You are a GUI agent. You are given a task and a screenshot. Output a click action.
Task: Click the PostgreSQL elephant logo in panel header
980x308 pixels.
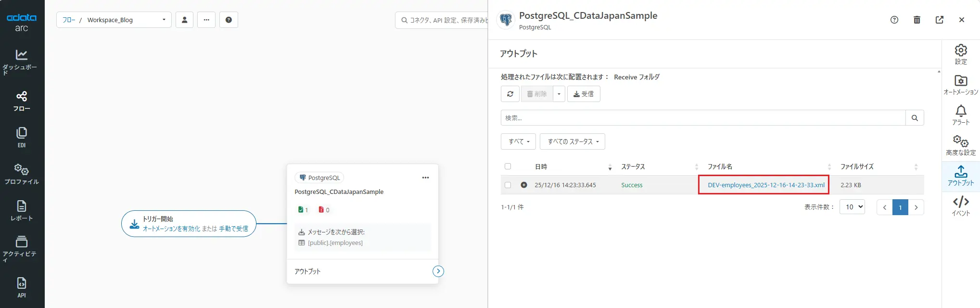coord(506,20)
